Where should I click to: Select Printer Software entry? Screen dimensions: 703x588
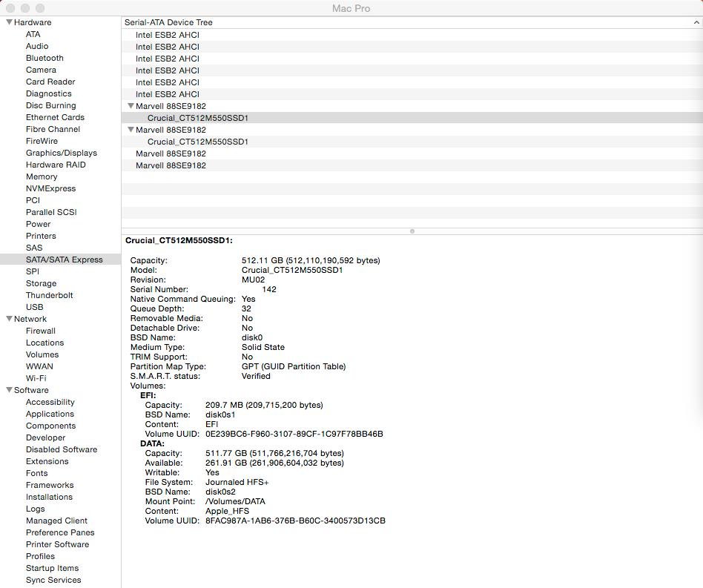57,544
